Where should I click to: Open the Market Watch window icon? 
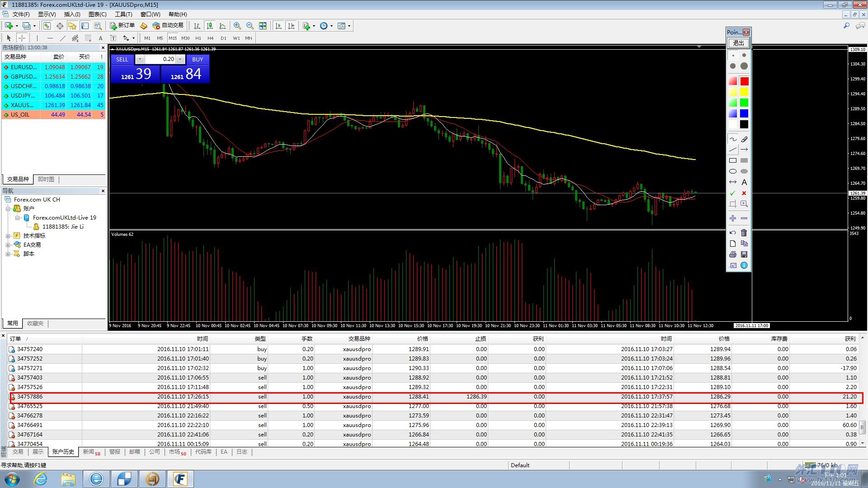(x=47, y=26)
